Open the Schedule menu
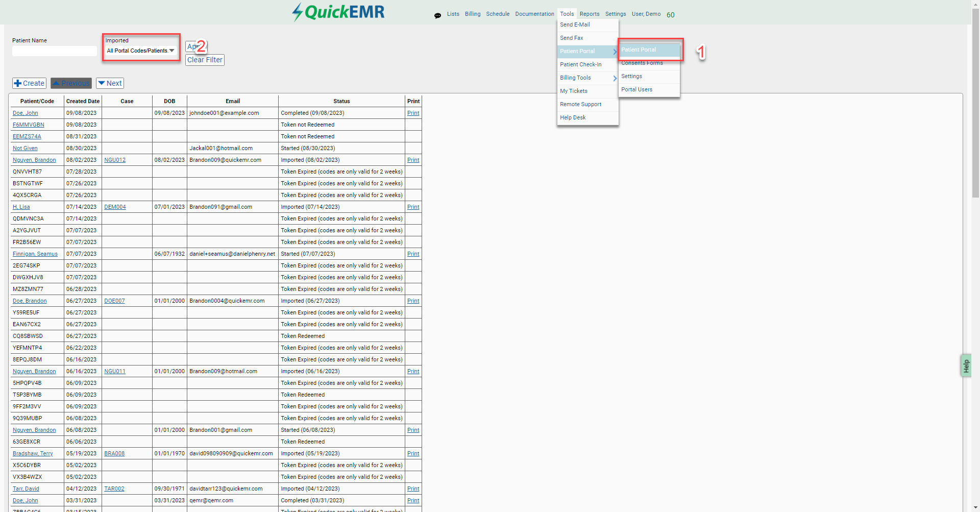Image resolution: width=980 pixels, height=512 pixels. [x=498, y=14]
